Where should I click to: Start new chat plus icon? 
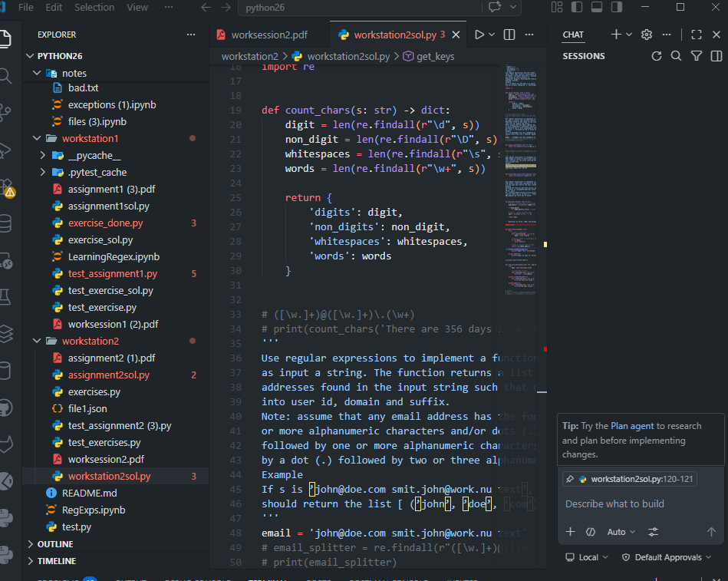(x=616, y=35)
